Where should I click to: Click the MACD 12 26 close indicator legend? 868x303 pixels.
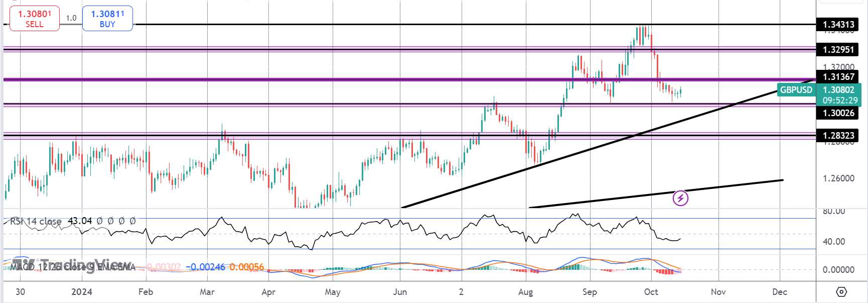click(x=73, y=267)
